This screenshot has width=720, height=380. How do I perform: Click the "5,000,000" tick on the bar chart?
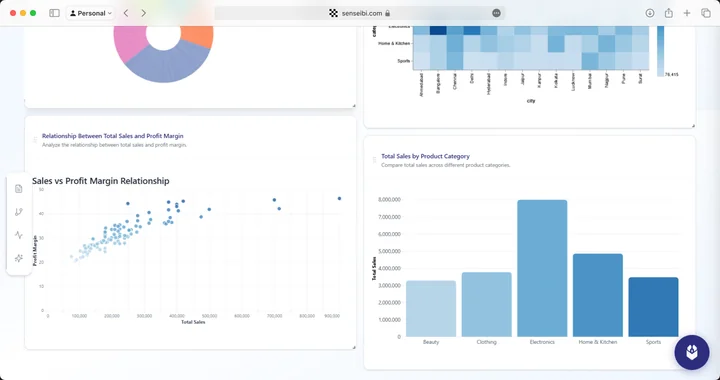389,251
